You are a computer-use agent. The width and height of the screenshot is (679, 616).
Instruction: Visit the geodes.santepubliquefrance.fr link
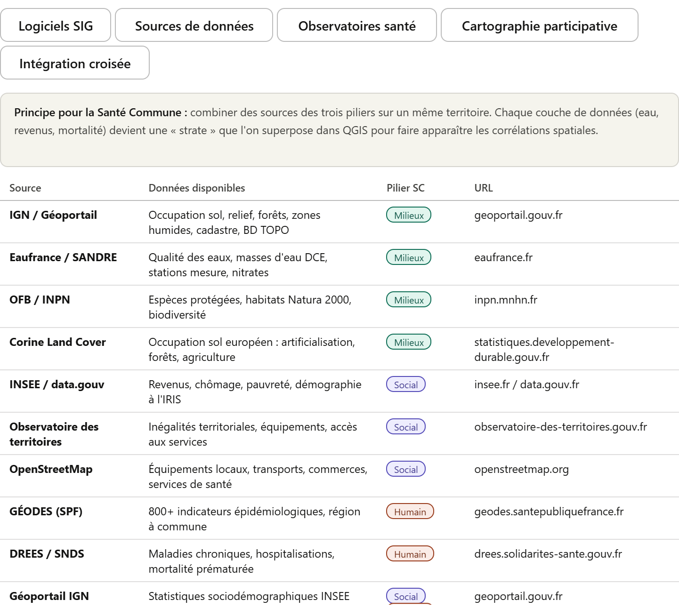coord(549,512)
